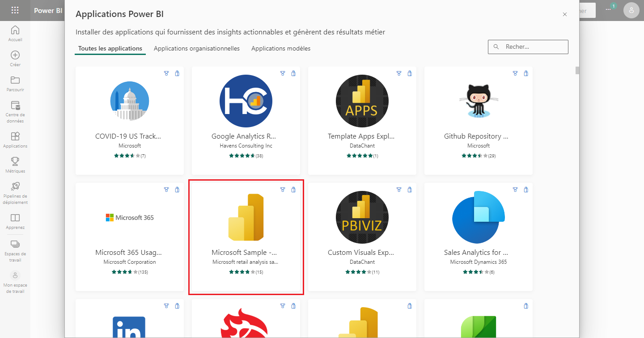The height and width of the screenshot is (338, 644).
Task: Go to Accueil in the sidebar
Action: point(15,34)
